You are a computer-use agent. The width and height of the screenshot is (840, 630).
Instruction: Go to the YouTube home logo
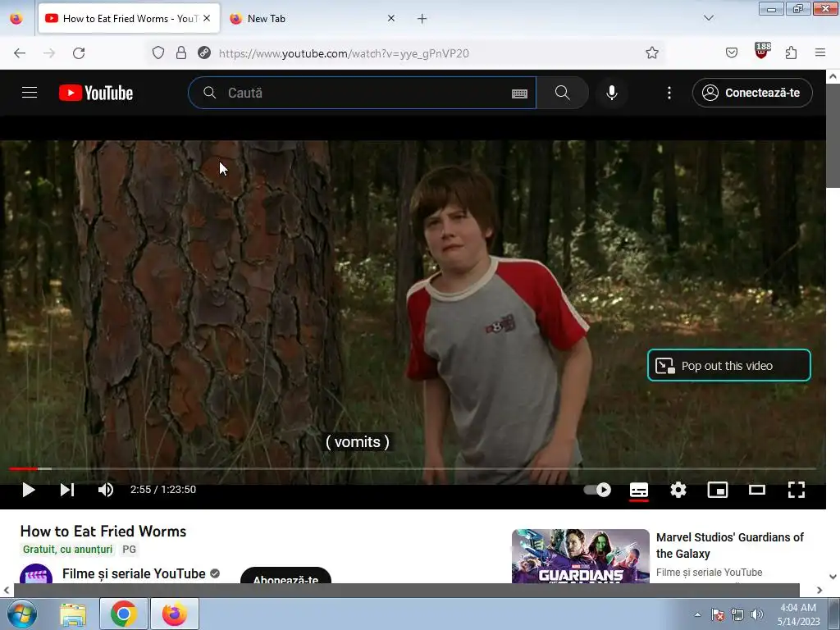point(96,93)
